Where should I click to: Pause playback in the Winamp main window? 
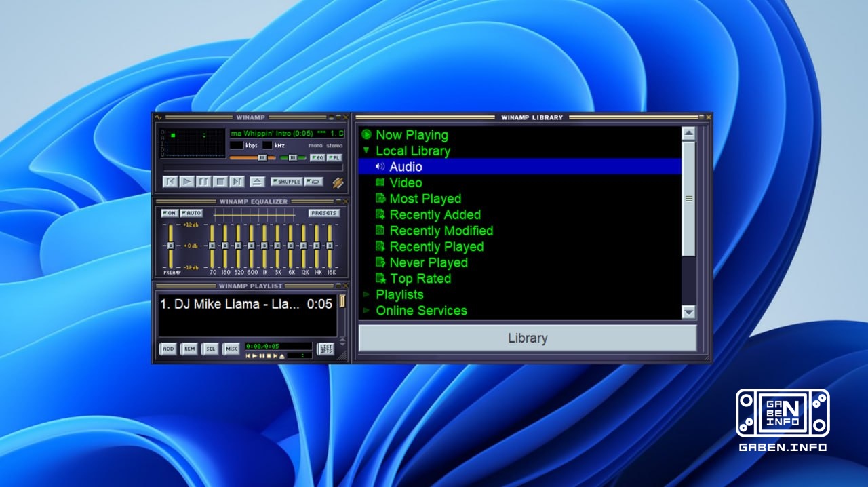point(203,182)
